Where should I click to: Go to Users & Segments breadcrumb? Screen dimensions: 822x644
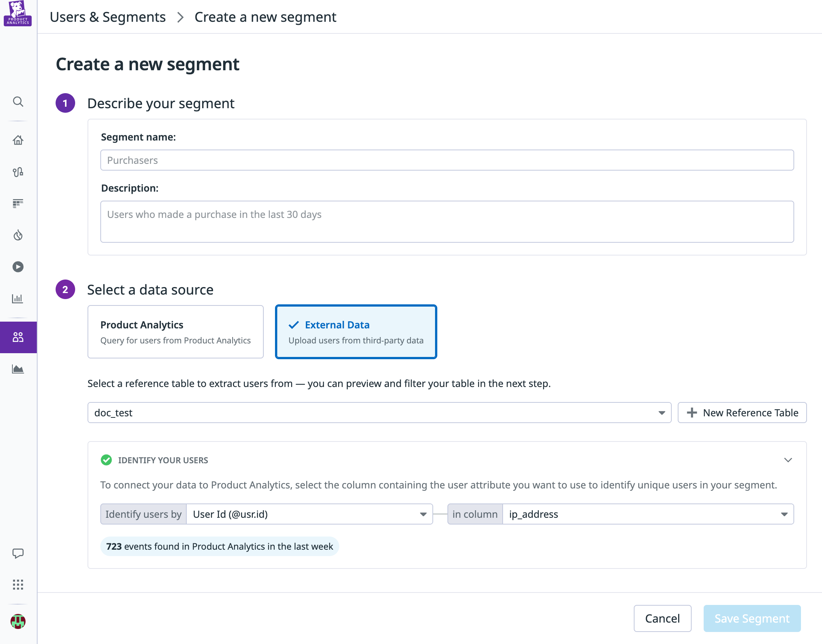(108, 17)
